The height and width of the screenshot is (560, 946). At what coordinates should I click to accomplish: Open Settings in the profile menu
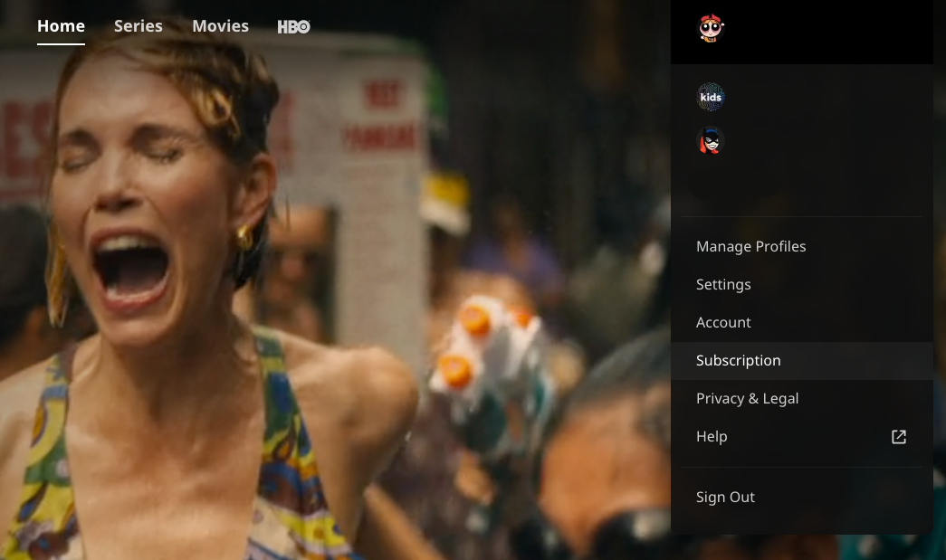(723, 285)
